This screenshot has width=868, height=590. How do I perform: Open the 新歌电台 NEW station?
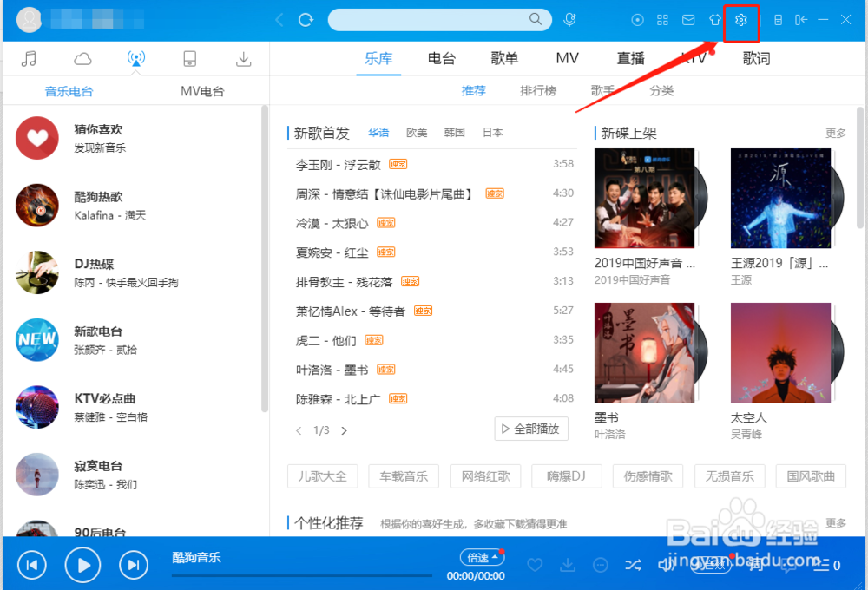[x=133, y=340]
